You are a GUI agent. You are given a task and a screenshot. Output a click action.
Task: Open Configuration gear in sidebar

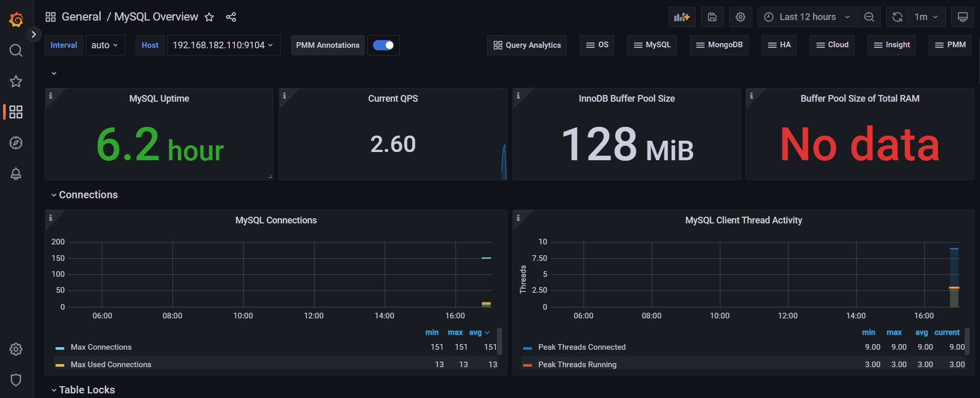(x=16, y=349)
